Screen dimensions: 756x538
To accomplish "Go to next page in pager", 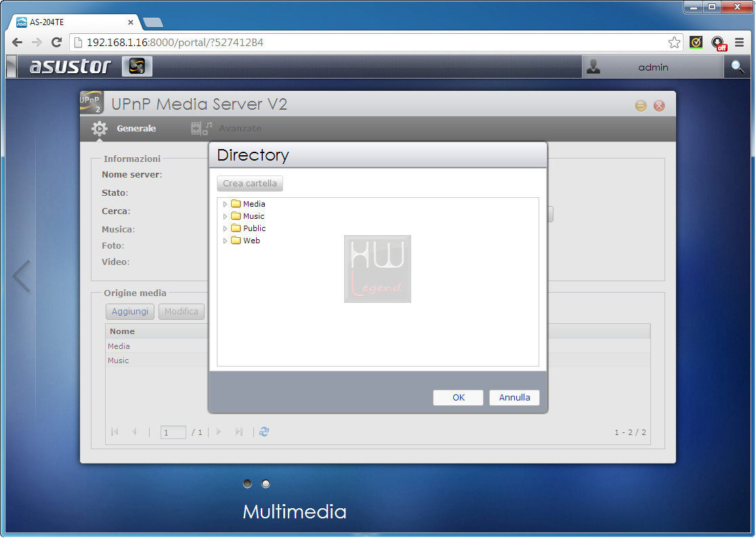I will [x=219, y=432].
